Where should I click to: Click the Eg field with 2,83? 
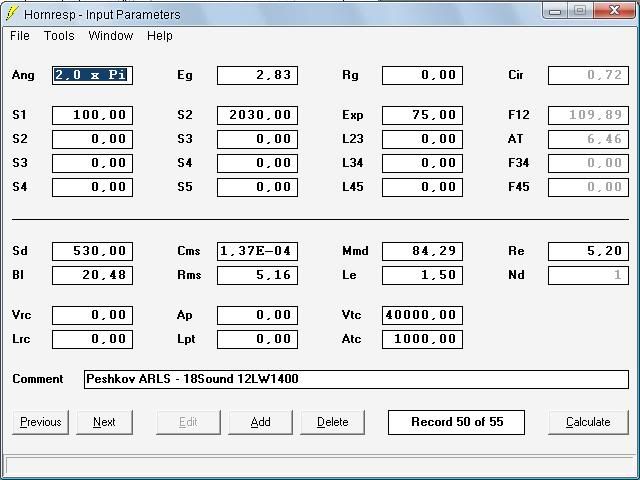point(257,75)
